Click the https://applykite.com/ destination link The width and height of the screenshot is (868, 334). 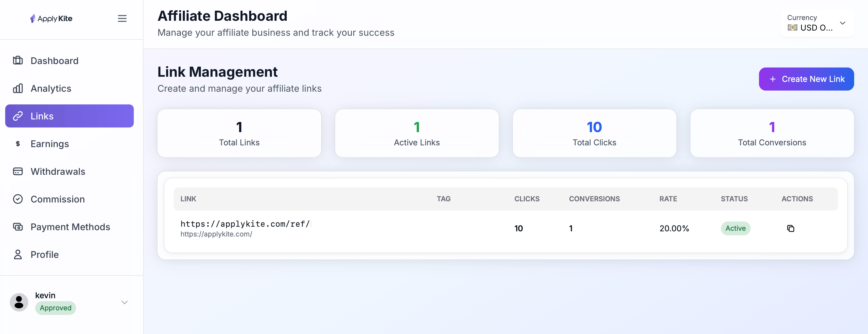point(216,234)
